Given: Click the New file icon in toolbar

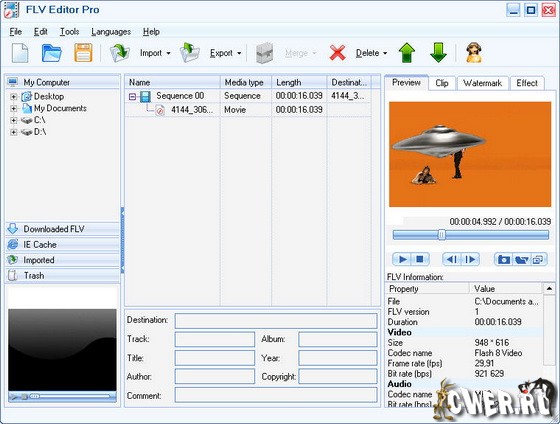Looking at the screenshot, I should point(20,53).
